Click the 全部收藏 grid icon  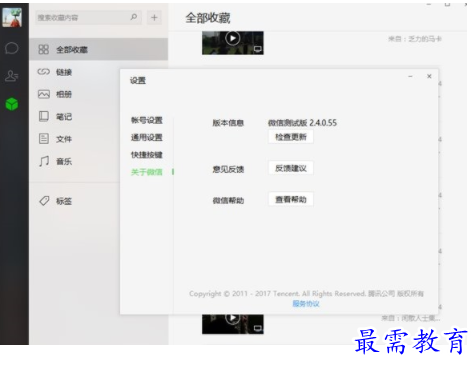tap(44, 49)
